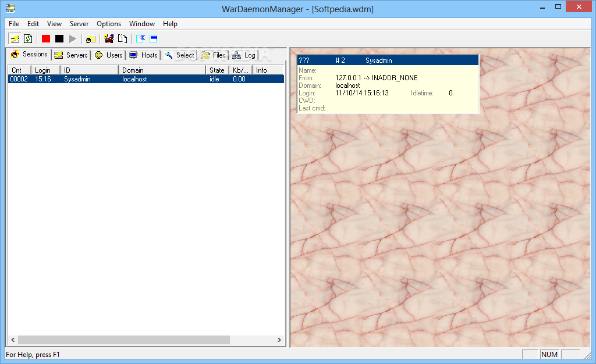Click the 15:16 login time cell
This screenshot has width=596, height=364.
pos(43,79)
